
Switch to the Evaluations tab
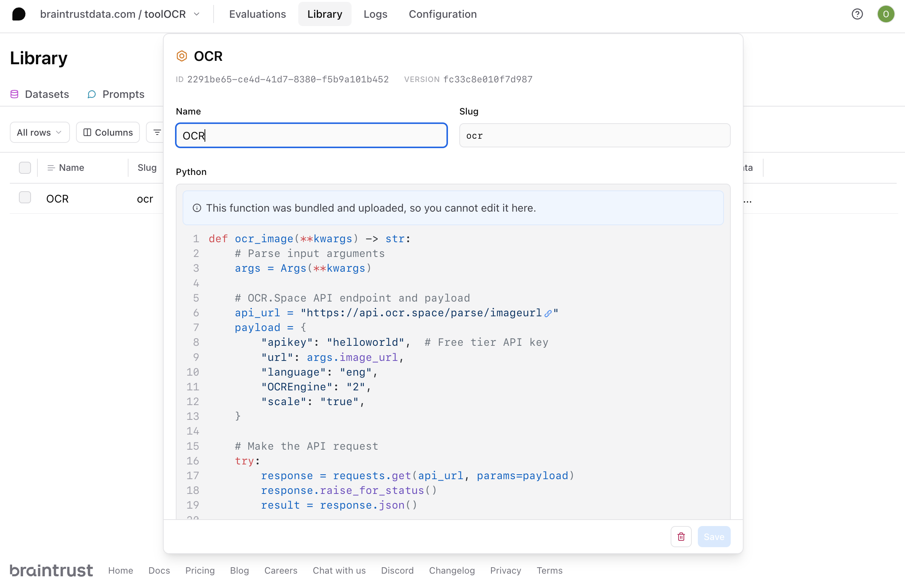[257, 14]
